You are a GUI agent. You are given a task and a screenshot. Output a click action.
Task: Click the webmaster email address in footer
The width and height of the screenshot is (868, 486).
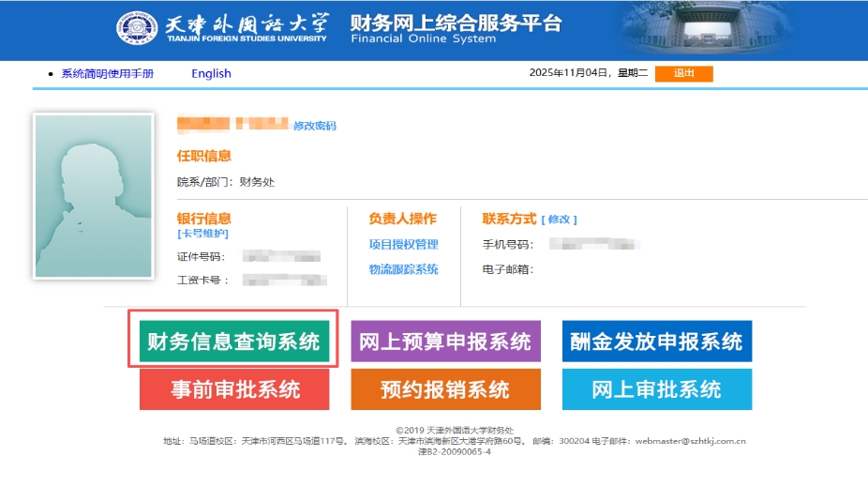(690, 441)
